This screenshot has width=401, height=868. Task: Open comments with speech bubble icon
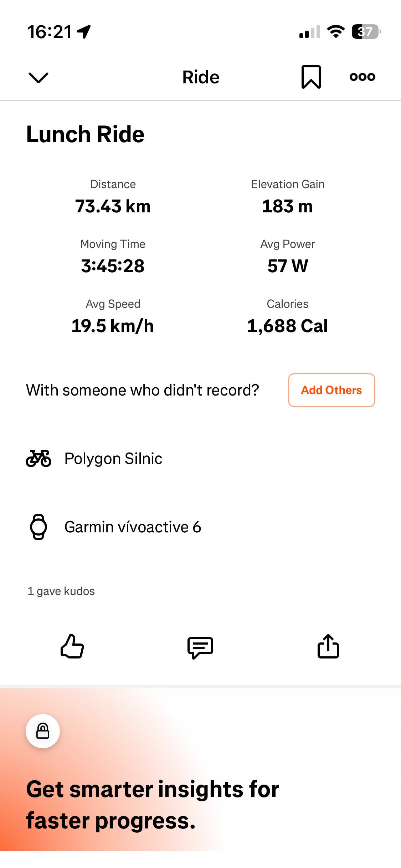[x=200, y=647]
